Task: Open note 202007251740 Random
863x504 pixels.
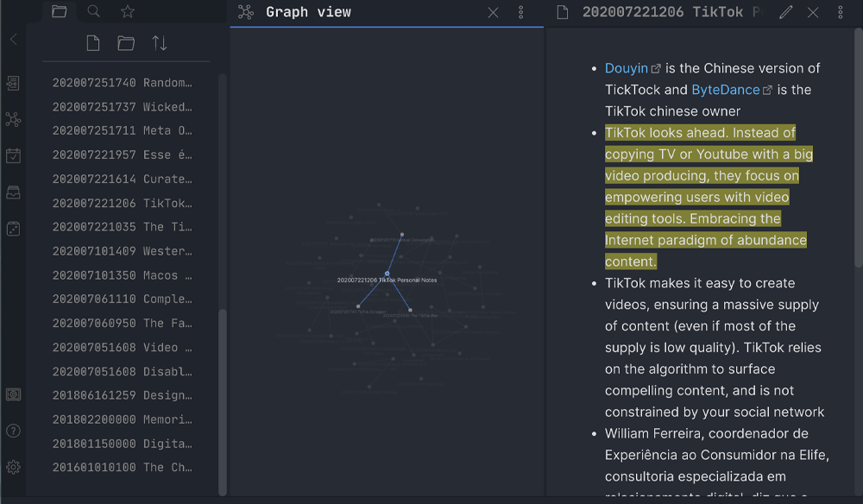Action: [x=123, y=83]
